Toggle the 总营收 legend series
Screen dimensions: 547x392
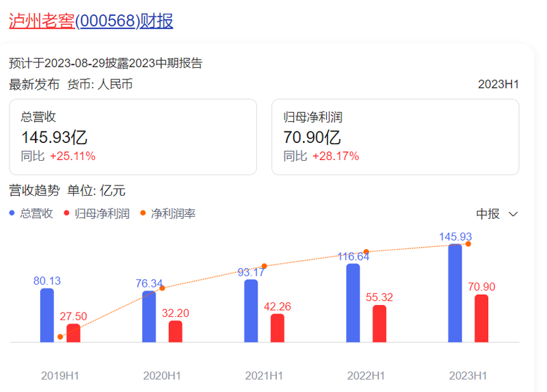point(31,213)
